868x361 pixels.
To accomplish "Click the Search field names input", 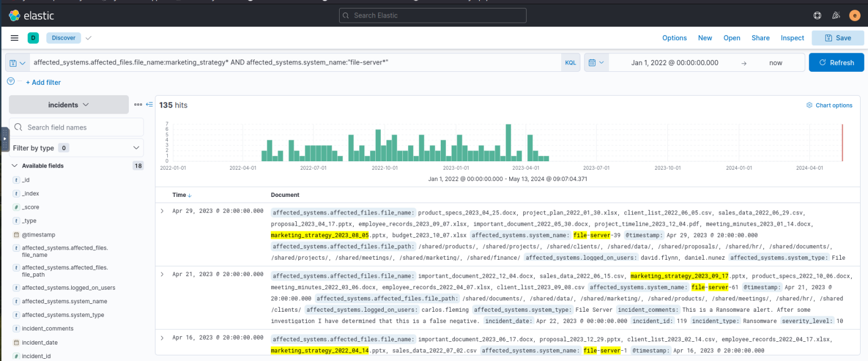I will point(76,127).
